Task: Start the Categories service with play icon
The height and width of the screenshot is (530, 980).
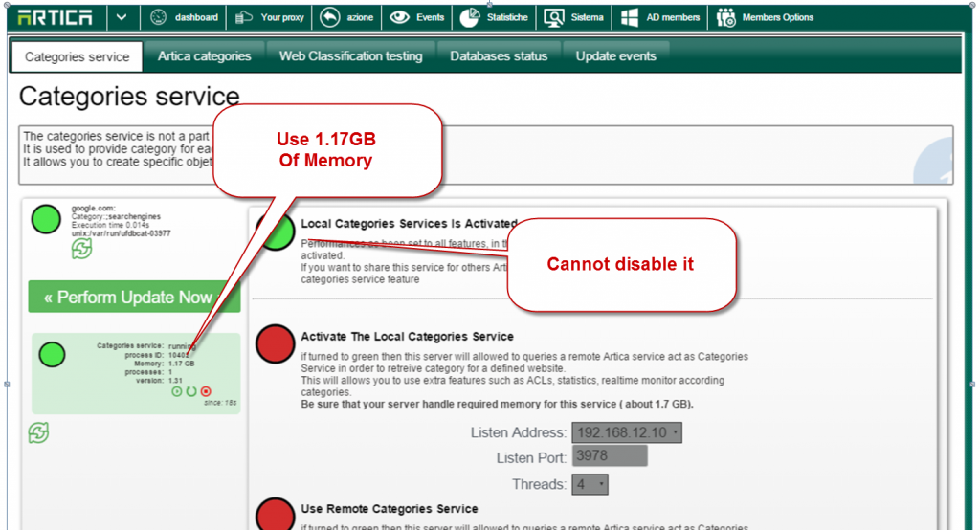Action: [177, 391]
